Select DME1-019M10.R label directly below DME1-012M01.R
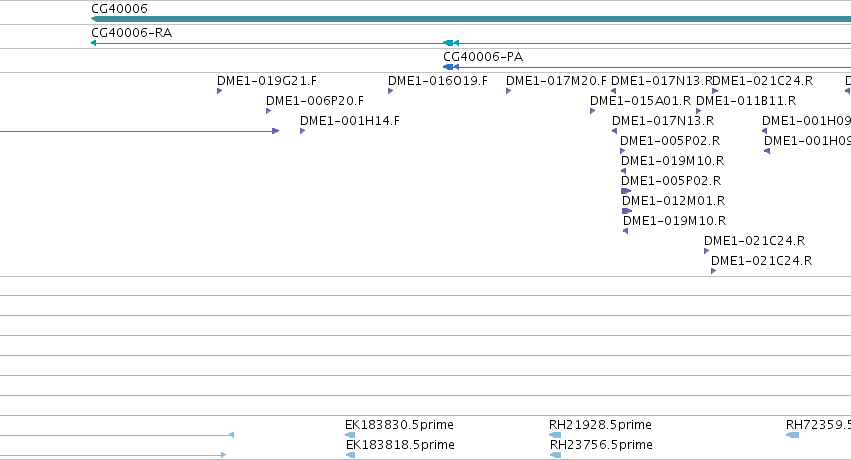Screen dimensions: 851x460 [674, 221]
